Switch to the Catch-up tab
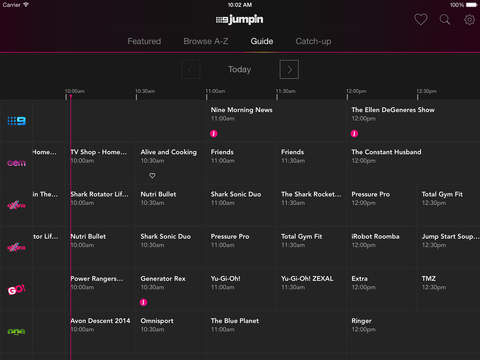This screenshot has height=360, width=480. [x=313, y=42]
